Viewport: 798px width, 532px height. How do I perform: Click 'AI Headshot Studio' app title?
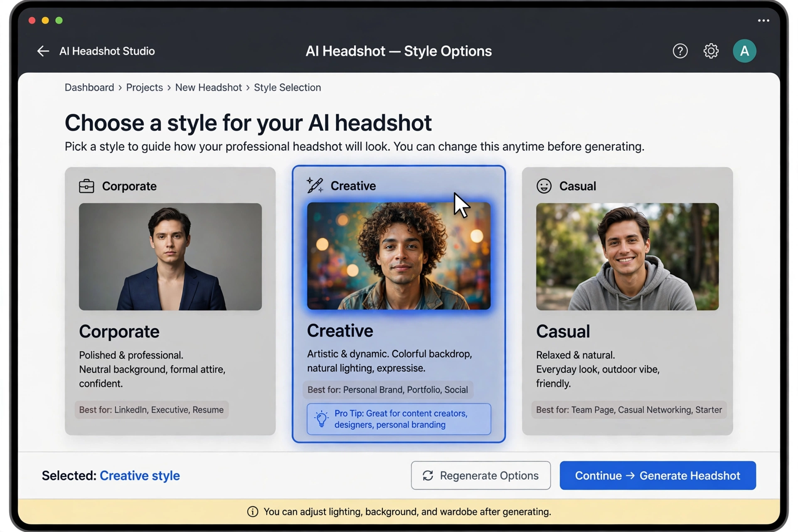click(107, 51)
